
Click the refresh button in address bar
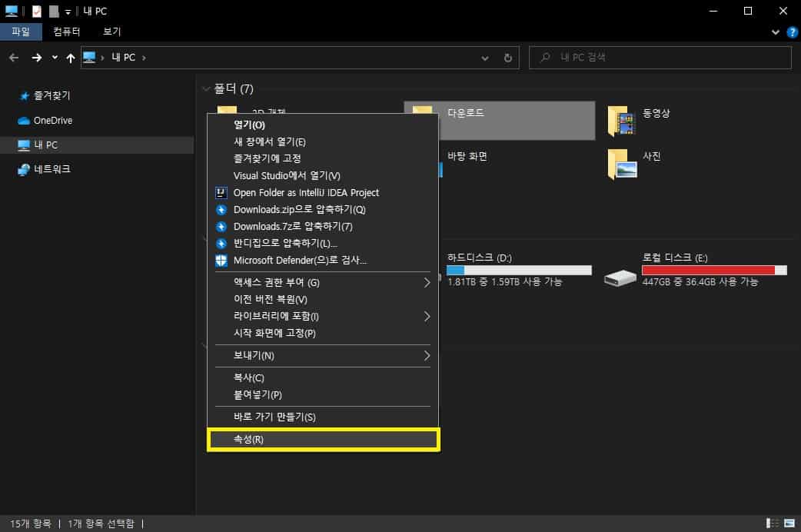pos(508,58)
